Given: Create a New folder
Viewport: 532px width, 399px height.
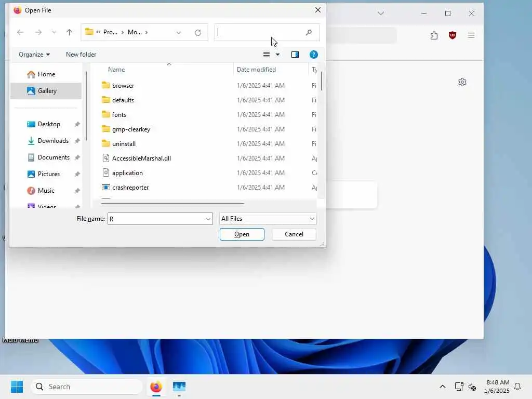Looking at the screenshot, I should click(81, 55).
